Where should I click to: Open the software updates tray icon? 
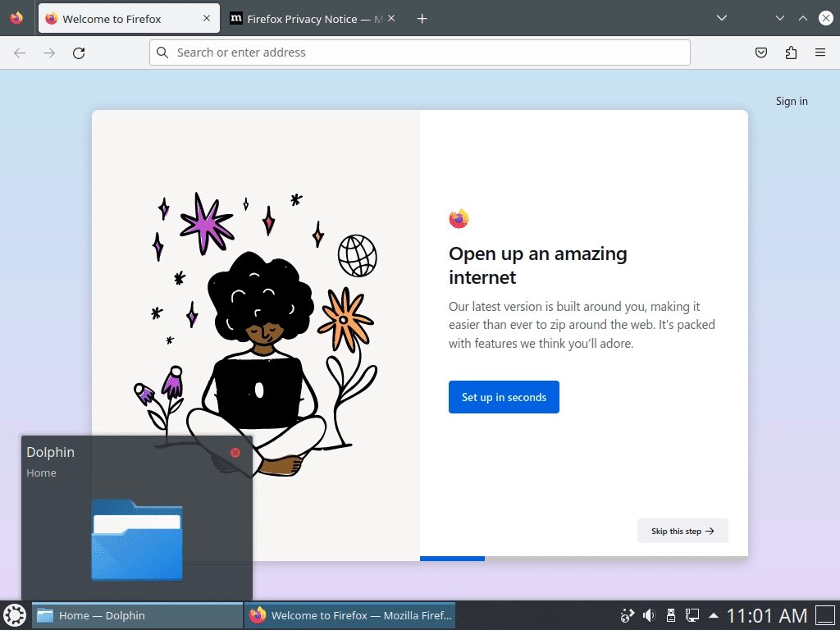(x=628, y=615)
